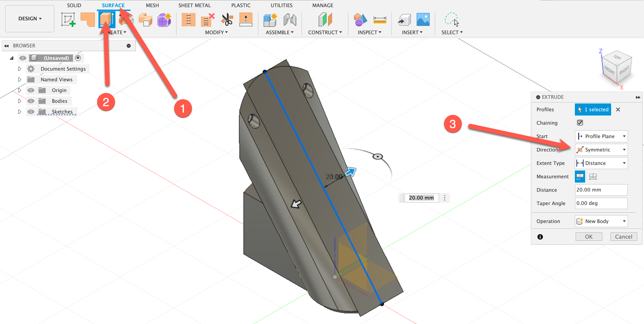Select the Trim scissors tool

click(227, 19)
